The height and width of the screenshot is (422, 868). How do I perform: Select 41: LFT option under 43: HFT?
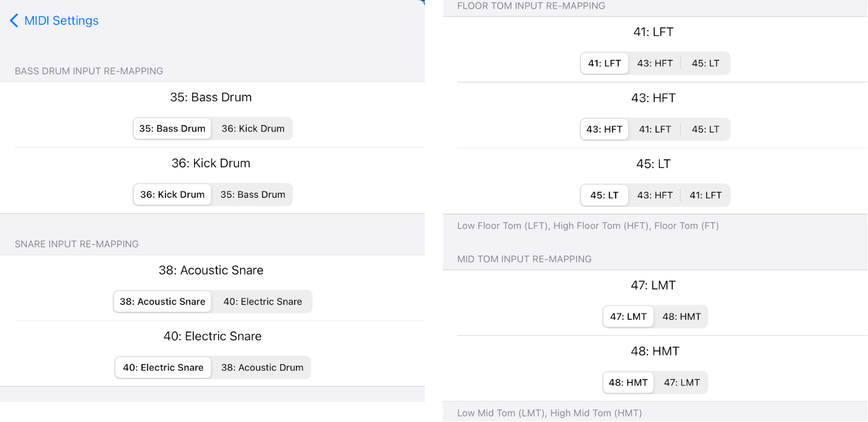click(x=655, y=130)
